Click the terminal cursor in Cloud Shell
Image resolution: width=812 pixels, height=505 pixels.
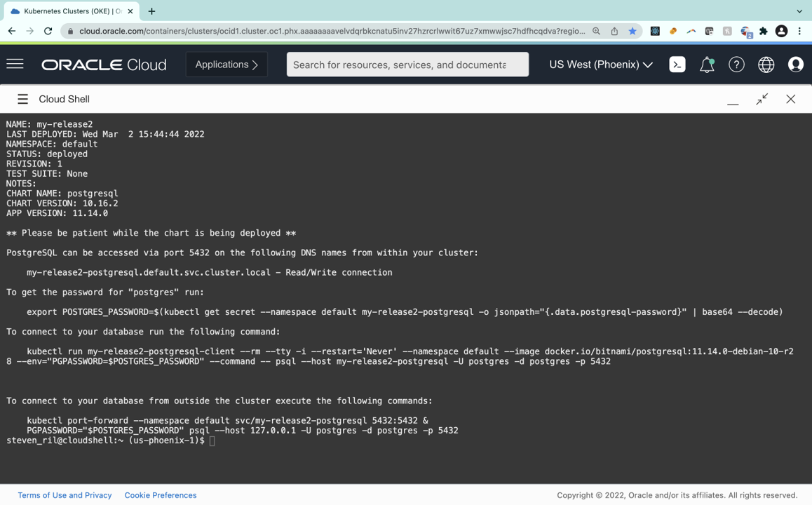(x=212, y=440)
